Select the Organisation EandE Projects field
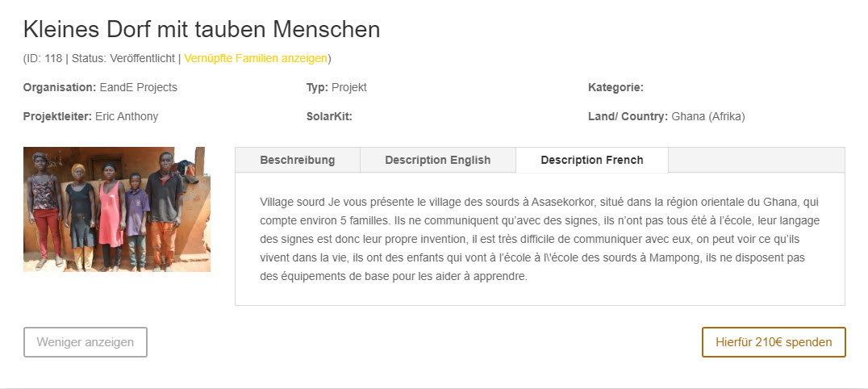Viewport: 868px width, 389px height. pos(100,87)
